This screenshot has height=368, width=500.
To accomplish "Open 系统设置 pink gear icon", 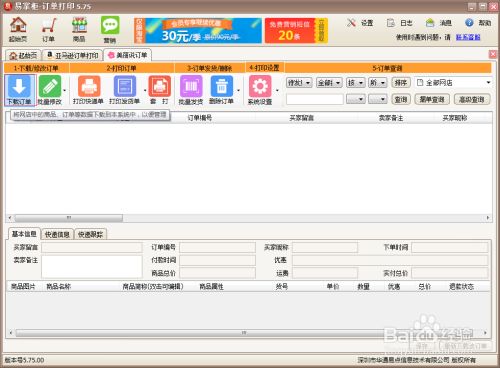I will click(x=260, y=90).
